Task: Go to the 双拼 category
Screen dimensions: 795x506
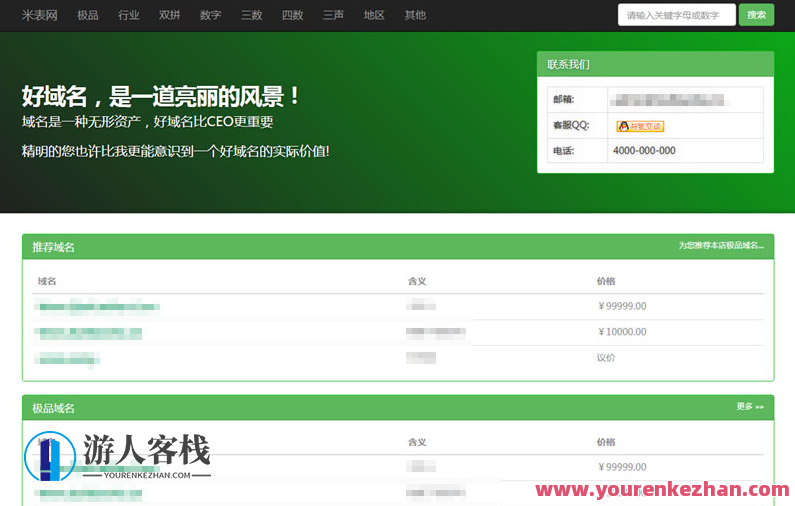Action: click(169, 15)
